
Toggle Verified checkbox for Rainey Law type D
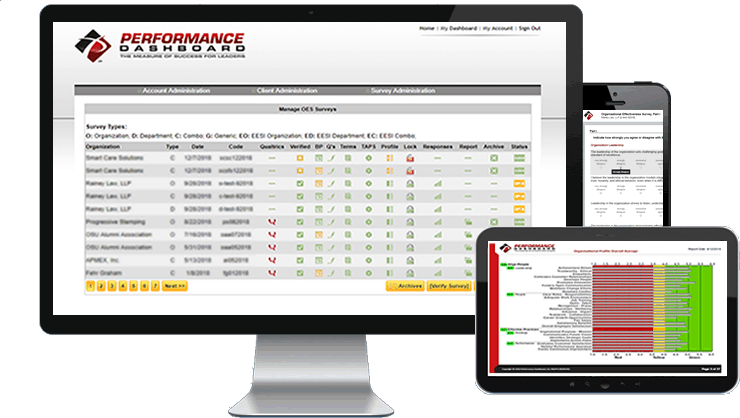pos(300,209)
